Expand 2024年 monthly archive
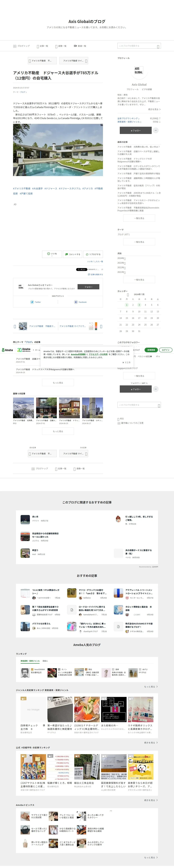174x868 pixels. tap(121, 258)
